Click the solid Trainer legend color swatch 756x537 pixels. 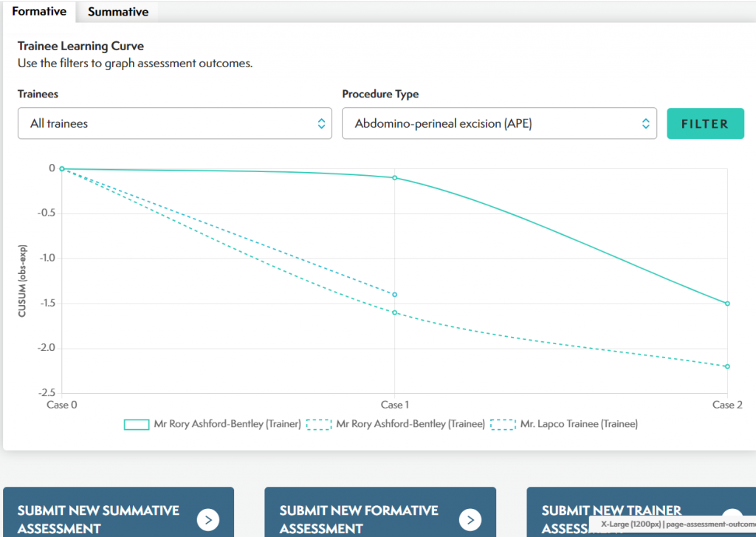point(137,424)
